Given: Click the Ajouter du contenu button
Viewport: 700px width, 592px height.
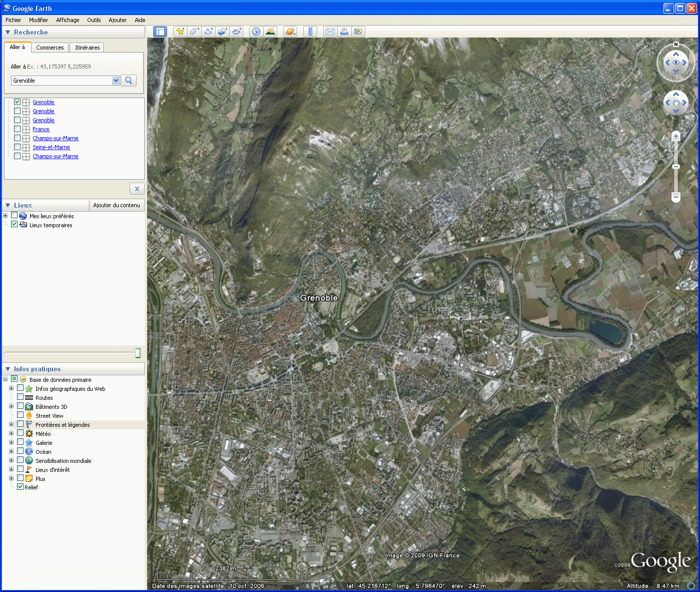Looking at the screenshot, I should pyautogui.click(x=117, y=205).
